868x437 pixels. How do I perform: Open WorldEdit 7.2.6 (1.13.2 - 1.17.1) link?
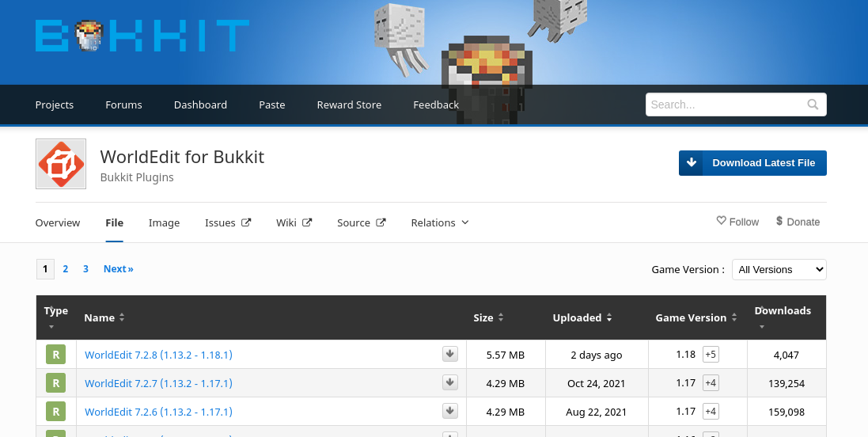coord(158,412)
